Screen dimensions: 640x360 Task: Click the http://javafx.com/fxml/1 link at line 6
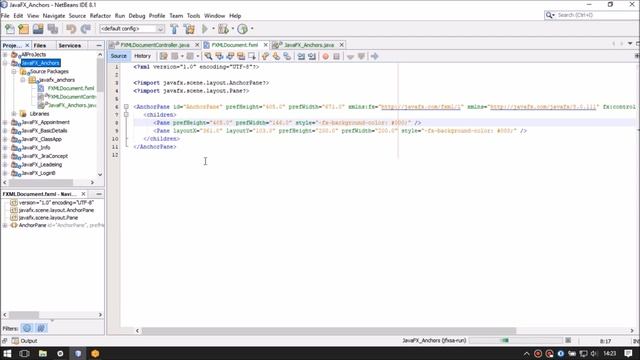(420, 107)
